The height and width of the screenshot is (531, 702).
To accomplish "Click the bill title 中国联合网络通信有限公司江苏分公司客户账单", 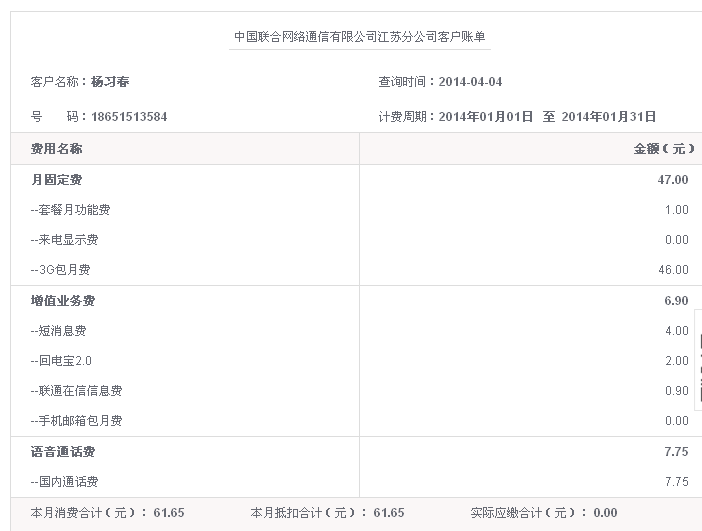I will click(360, 37).
